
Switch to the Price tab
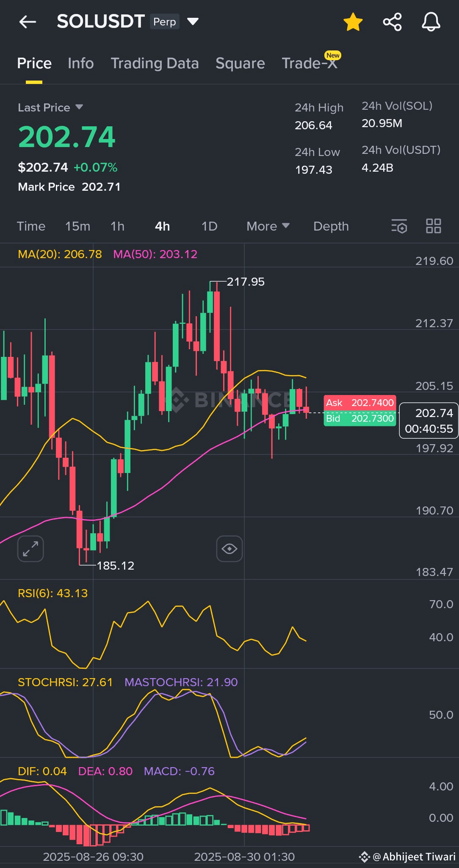(34, 63)
